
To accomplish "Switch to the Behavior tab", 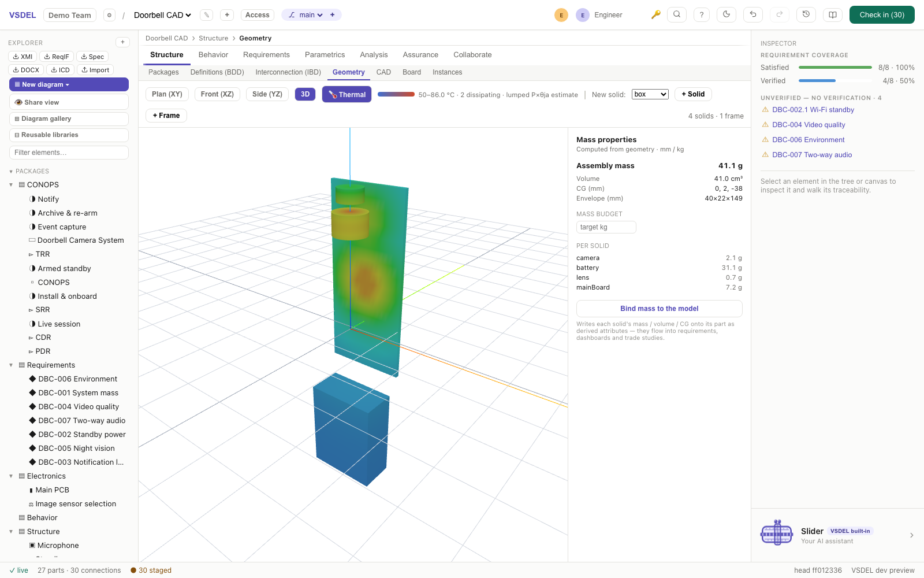I will (213, 55).
